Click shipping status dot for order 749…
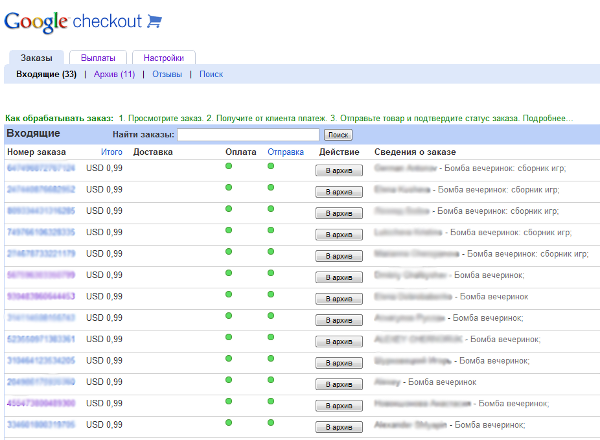Image resolution: width=600 pixels, height=440 pixels. 271,230
